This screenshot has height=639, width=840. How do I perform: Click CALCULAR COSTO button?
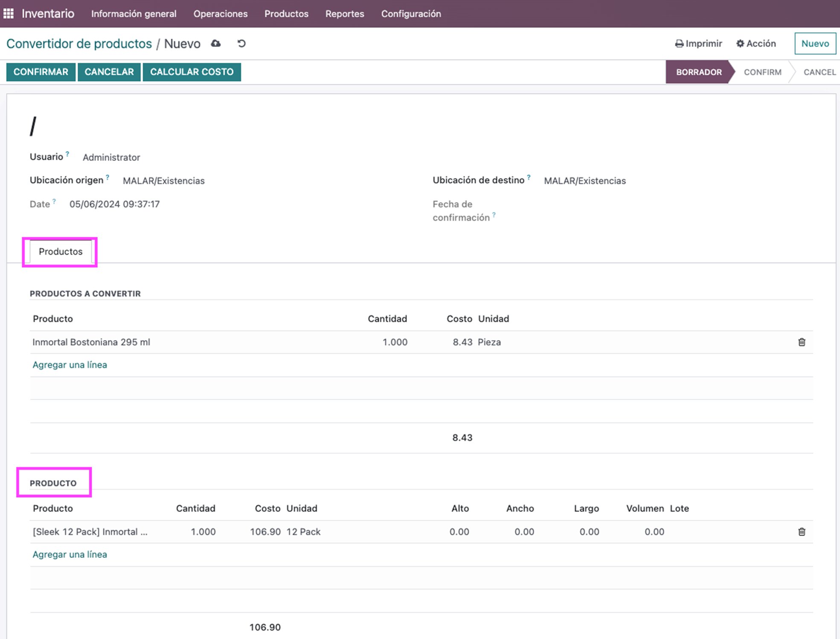[192, 72]
